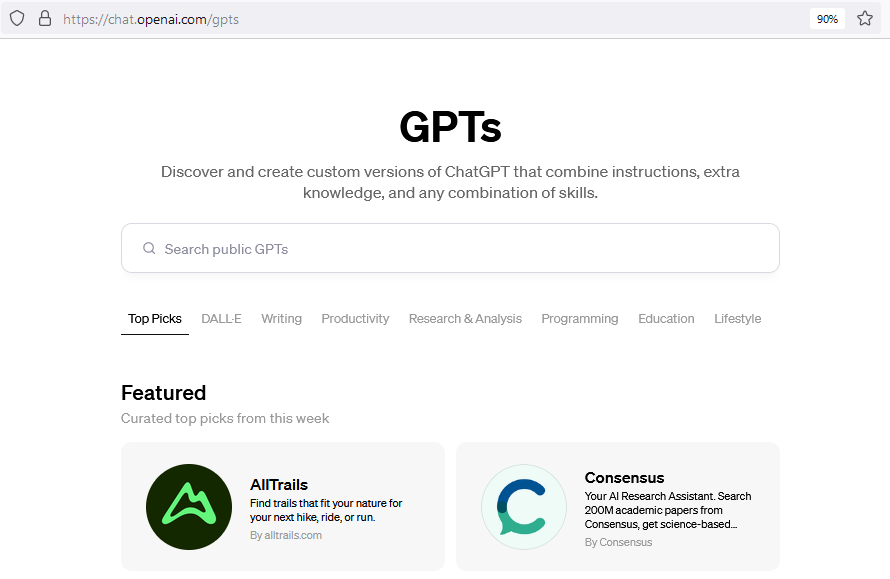
Task: Click the Featured section heading
Action: click(x=163, y=393)
